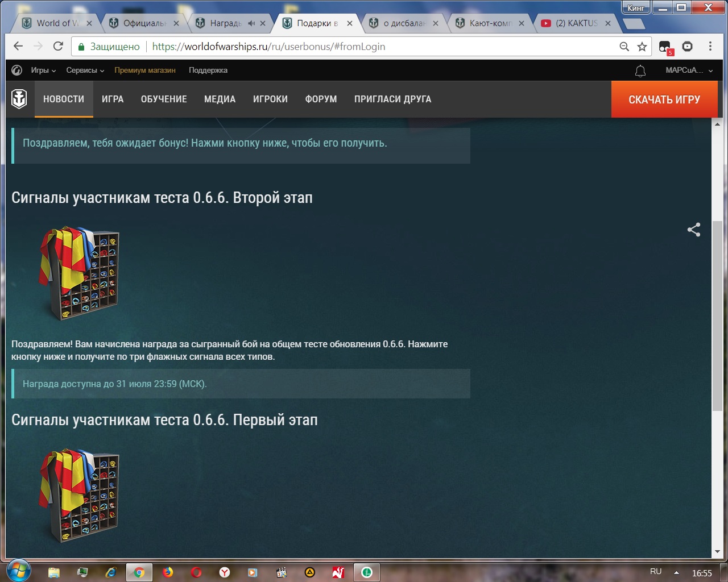Viewport: 728px width, 582px height.
Task: Expand the Сервисы dropdown
Action: pyautogui.click(x=85, y=70)
